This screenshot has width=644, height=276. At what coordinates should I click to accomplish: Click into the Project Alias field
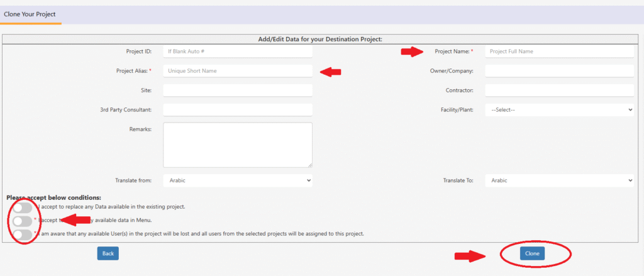pos(237,71)
